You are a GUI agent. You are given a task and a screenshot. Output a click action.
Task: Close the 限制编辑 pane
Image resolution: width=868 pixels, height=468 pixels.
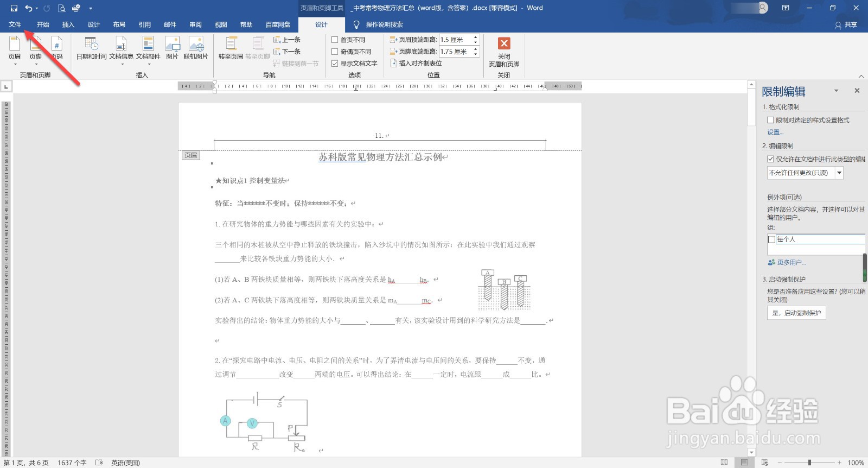click(x=857, y=91)
